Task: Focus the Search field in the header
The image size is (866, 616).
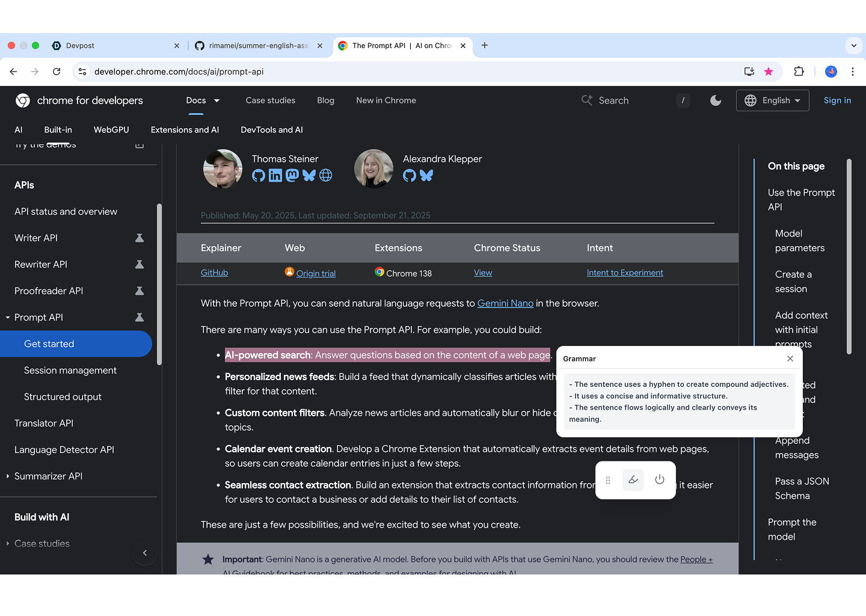Action: 636,100
